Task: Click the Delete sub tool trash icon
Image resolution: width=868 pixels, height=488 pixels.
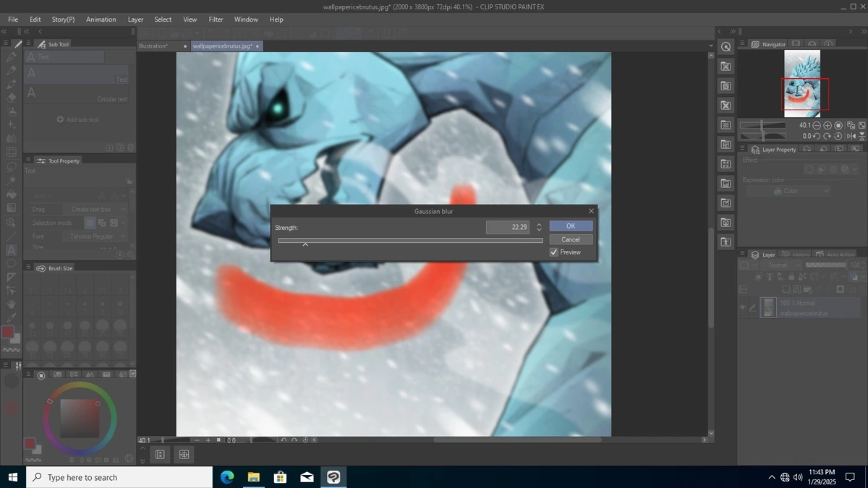Action: pos(130,147)
